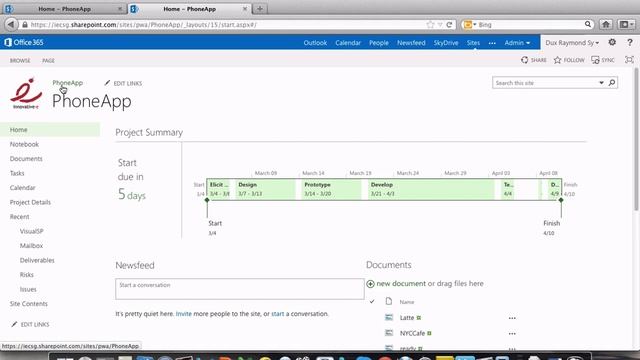Open the Dux Raymond Sy user menu
This screenshot has width=640, height=360.
572,42
